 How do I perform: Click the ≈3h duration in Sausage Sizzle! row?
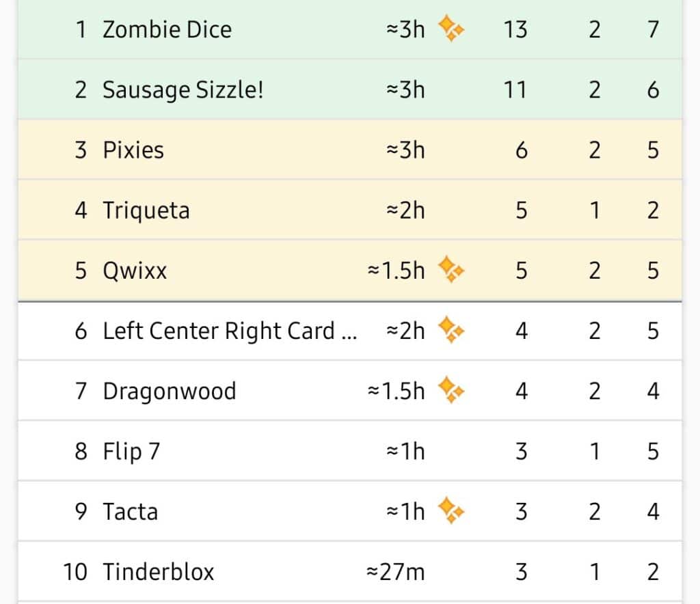(x=405, y=90)
